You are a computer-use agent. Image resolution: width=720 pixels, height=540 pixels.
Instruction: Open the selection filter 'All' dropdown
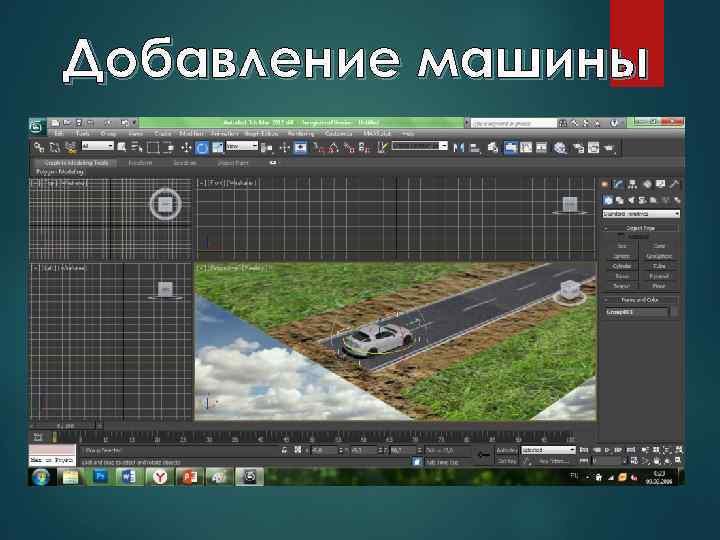pos(97,146)
